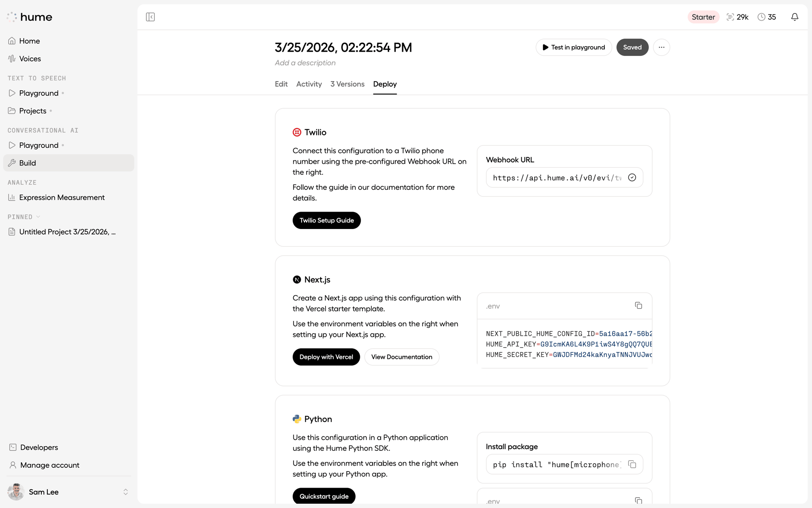This screenshot has width=812, height=508.
Task: Copy the pip install command
Action: click(632, 464)
